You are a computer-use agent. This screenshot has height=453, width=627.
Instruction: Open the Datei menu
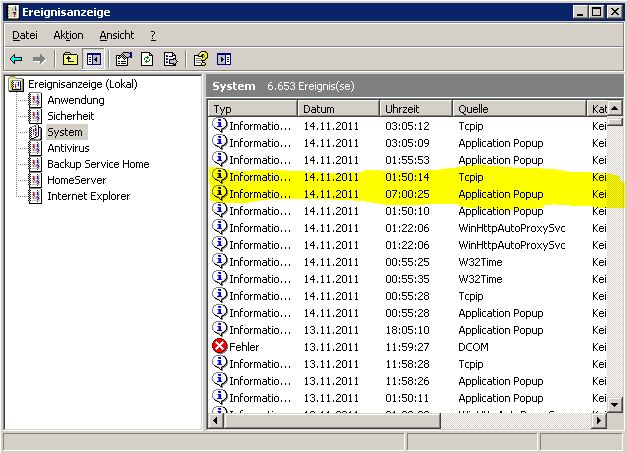tap(25, 35)
